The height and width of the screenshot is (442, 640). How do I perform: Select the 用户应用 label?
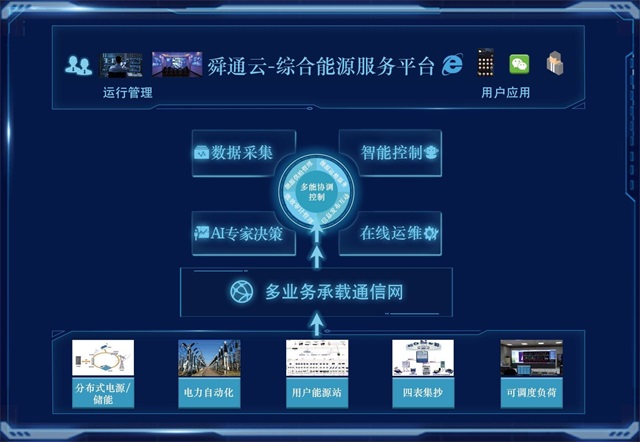click(x=505, y=93)
